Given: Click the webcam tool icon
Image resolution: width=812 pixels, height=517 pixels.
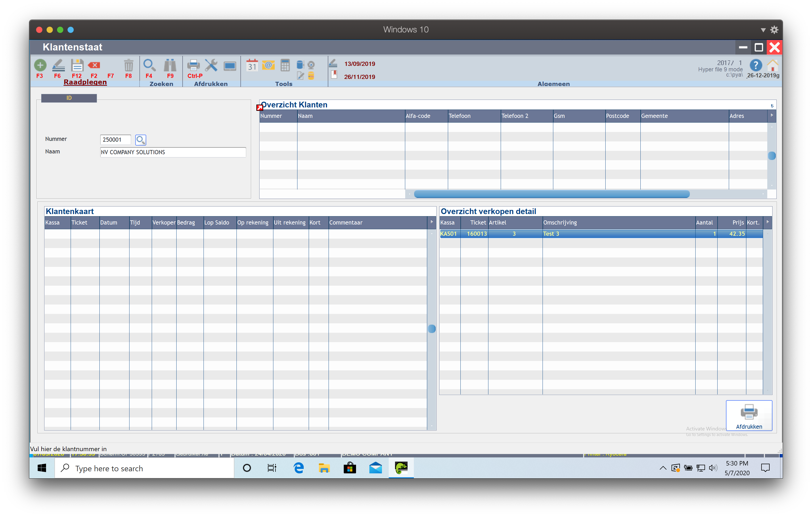Looking at the screenshot, I should point(311,64).
